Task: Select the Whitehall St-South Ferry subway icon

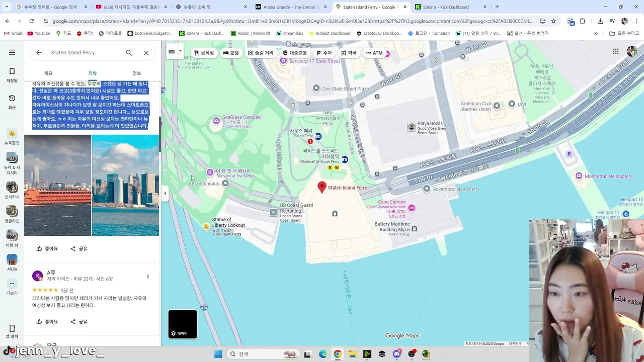Action: click(345, 159)
